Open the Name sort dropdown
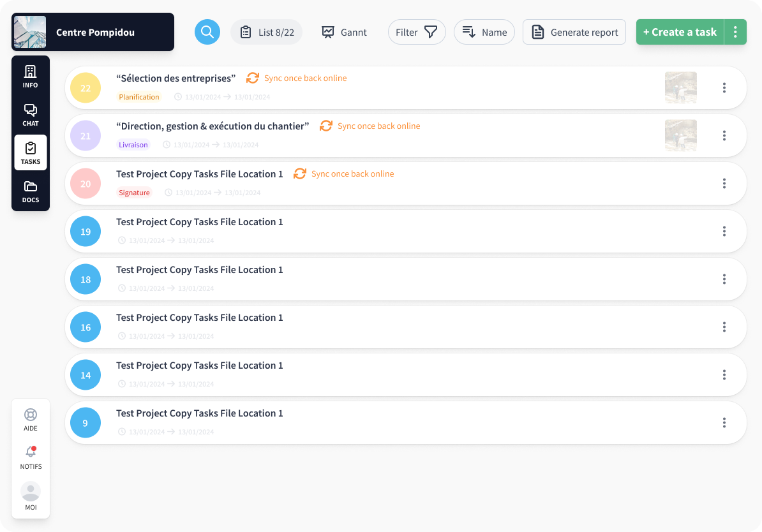762x532 pixels. 484,32
